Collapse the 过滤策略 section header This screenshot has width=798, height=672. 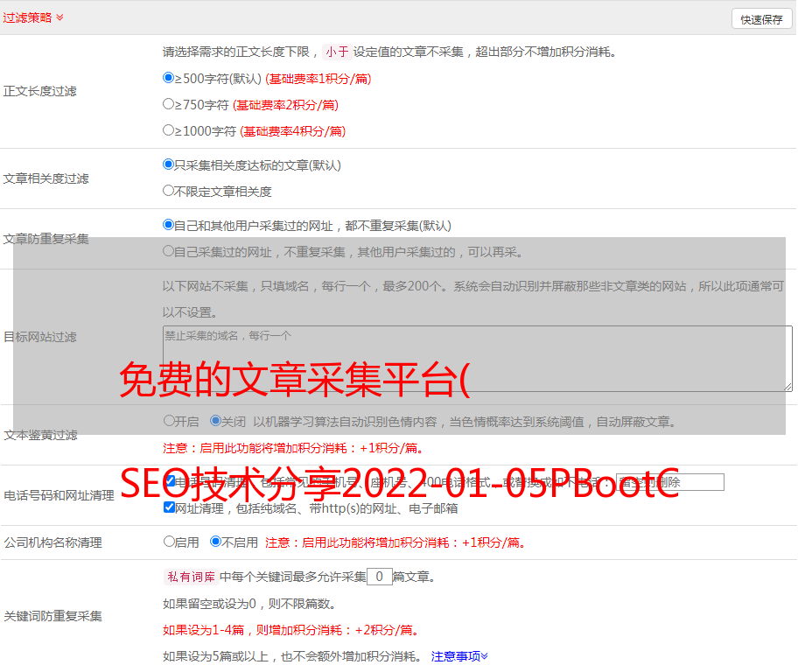[33, 17]
